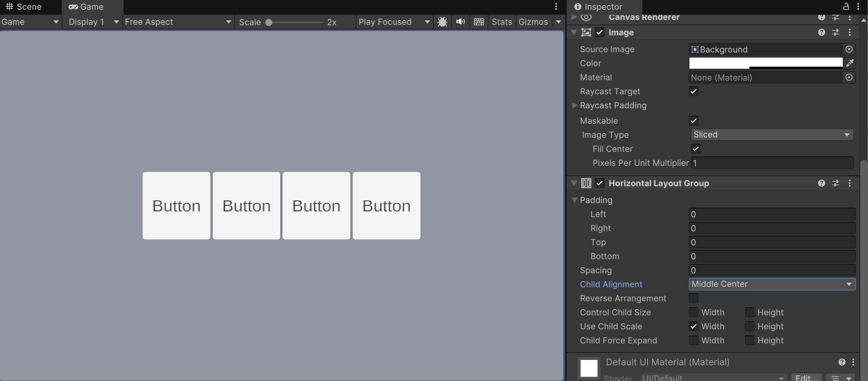Toggle the Stats button

pos(502,22)
